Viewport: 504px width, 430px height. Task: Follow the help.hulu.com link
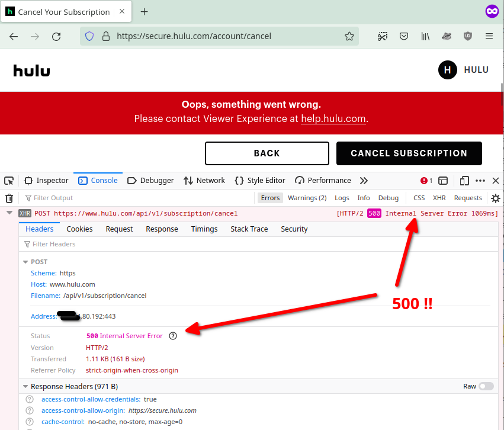333,118
